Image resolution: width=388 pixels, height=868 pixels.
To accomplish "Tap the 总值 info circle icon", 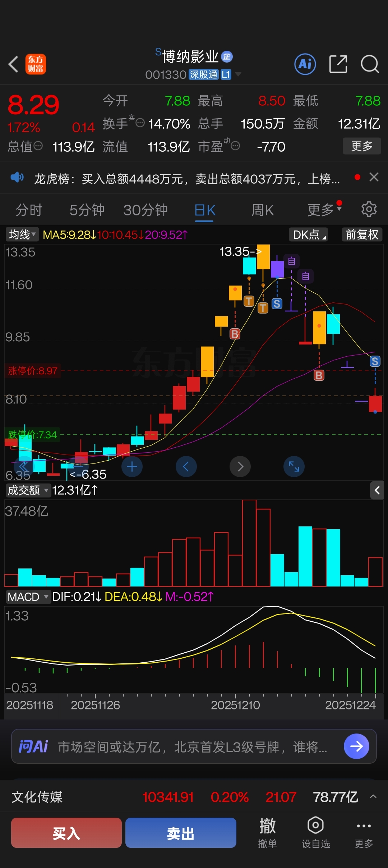I will [38, 146].
